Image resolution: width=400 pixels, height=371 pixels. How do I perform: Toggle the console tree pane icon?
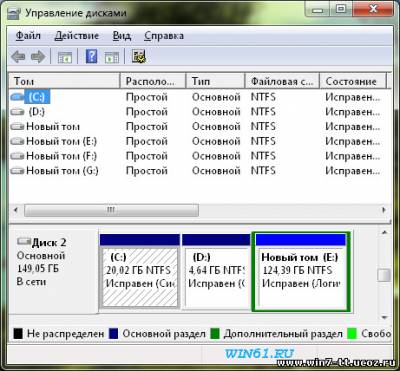65,57
